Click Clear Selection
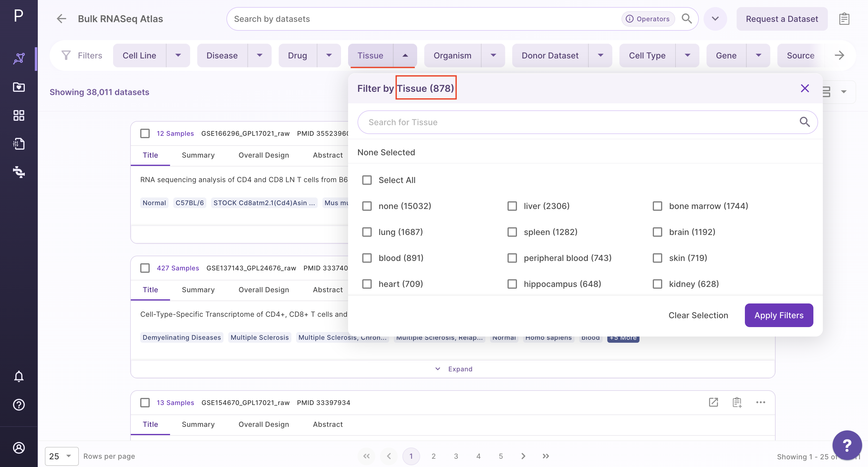This screenshot has width=868, height=467. pos(698,315)
